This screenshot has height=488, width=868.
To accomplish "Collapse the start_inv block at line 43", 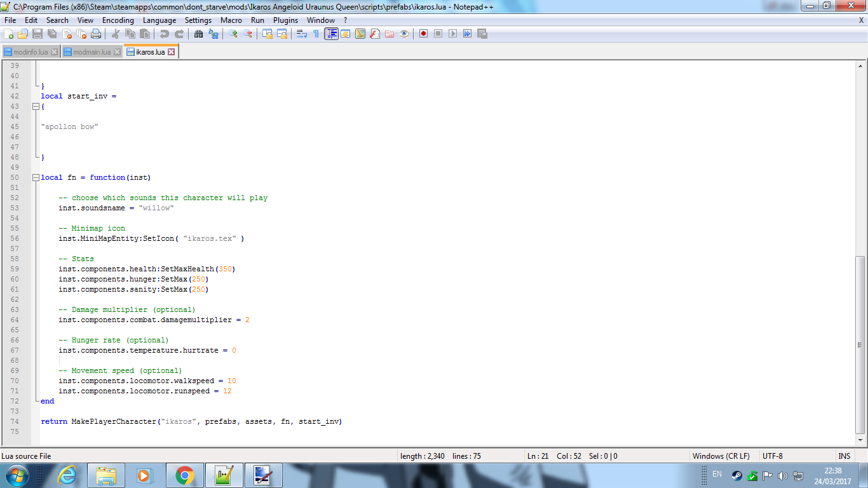I will coord(36,107).
